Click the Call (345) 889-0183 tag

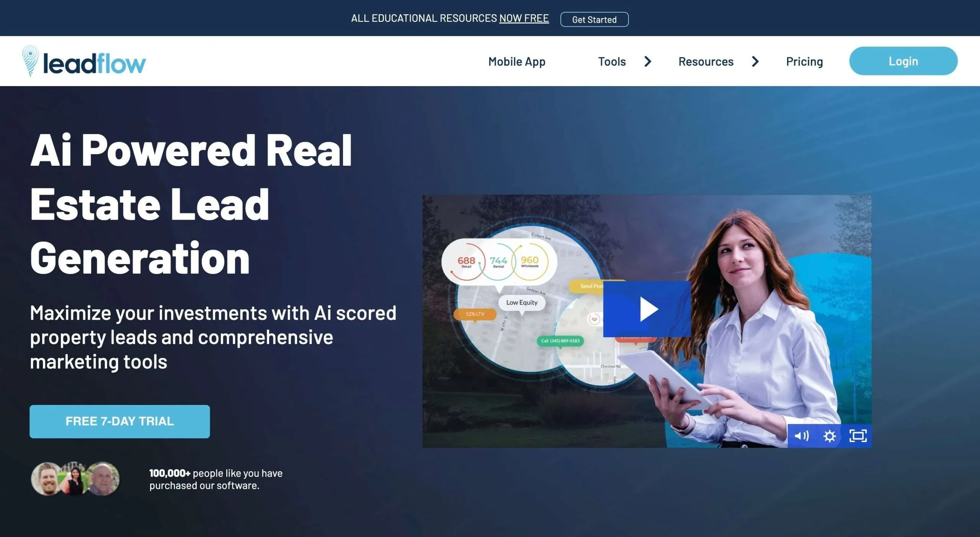pos(560,341)
